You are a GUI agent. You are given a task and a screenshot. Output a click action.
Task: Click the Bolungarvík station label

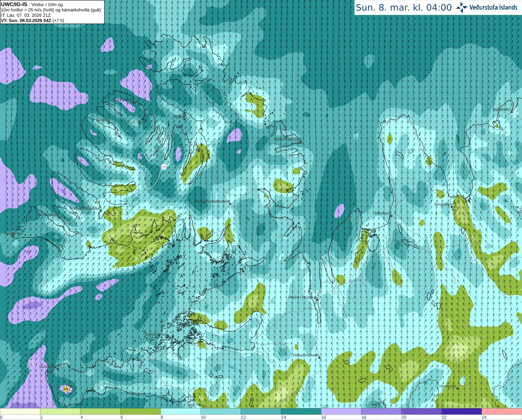pyautogui.click(x=122, y=99)
